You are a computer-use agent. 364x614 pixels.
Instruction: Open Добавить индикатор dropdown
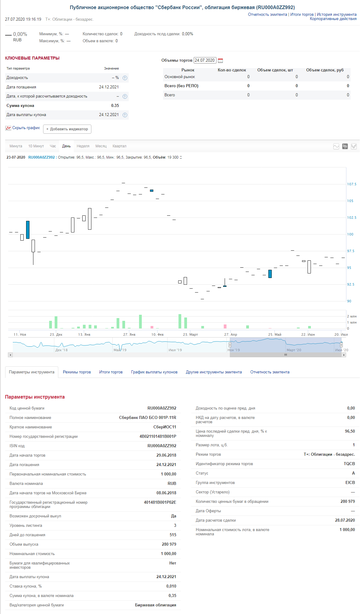[67, 129]
